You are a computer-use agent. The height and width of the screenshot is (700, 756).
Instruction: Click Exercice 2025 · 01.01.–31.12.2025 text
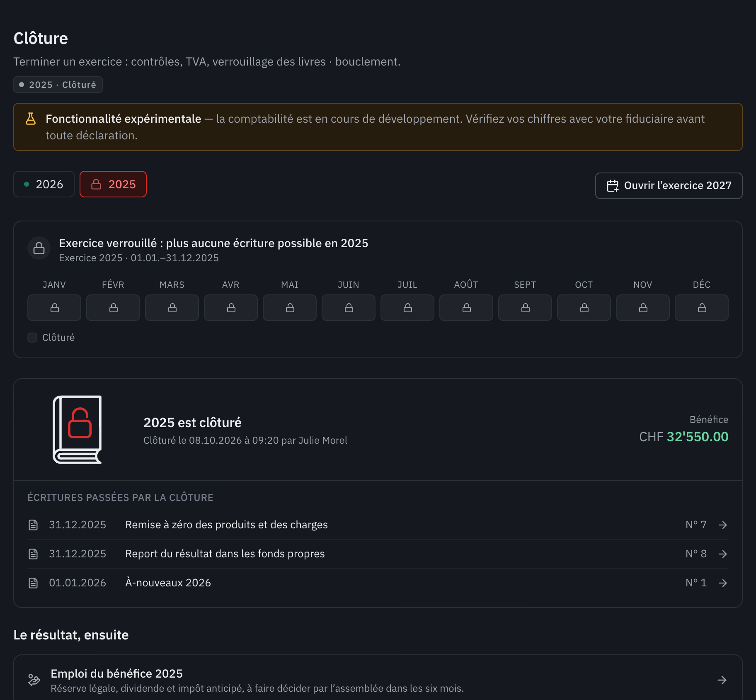pos(139,258)
